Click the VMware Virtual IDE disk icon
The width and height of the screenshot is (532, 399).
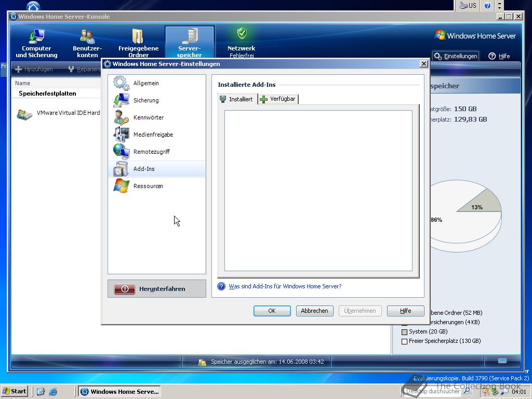(24, 115)
